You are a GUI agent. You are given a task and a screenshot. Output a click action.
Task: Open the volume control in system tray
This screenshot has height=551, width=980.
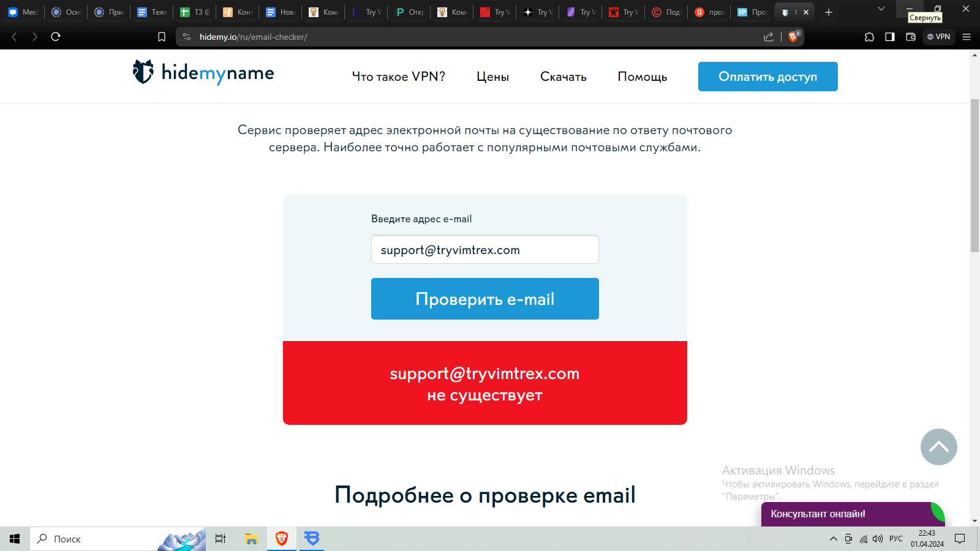(x=878, y=539)
